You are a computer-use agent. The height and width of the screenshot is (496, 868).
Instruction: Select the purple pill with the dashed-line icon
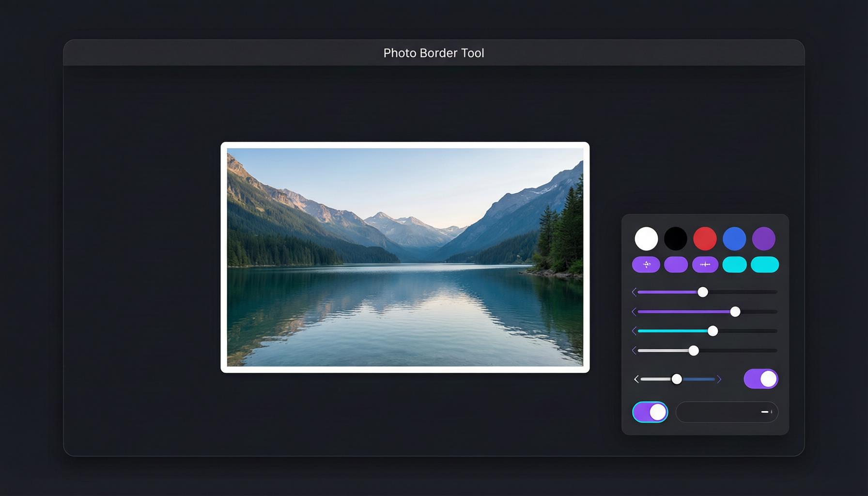(x=705, y=264)
